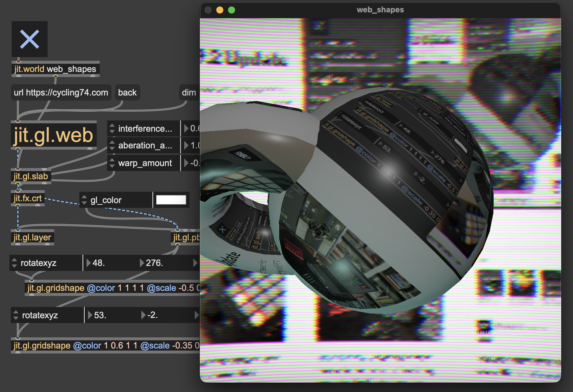The image size is (573, 392).
Task: Open the interference attribute menu arrows
Action: click(x=112, y=128)
